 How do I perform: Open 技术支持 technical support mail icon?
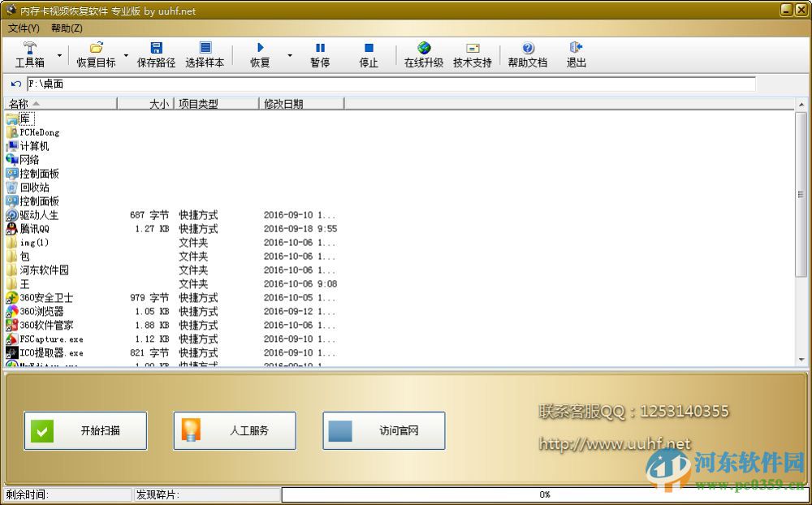[473, 46]
